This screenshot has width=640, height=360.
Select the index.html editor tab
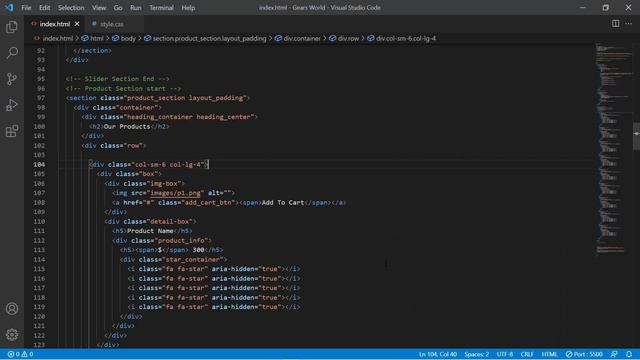(54, 24)
